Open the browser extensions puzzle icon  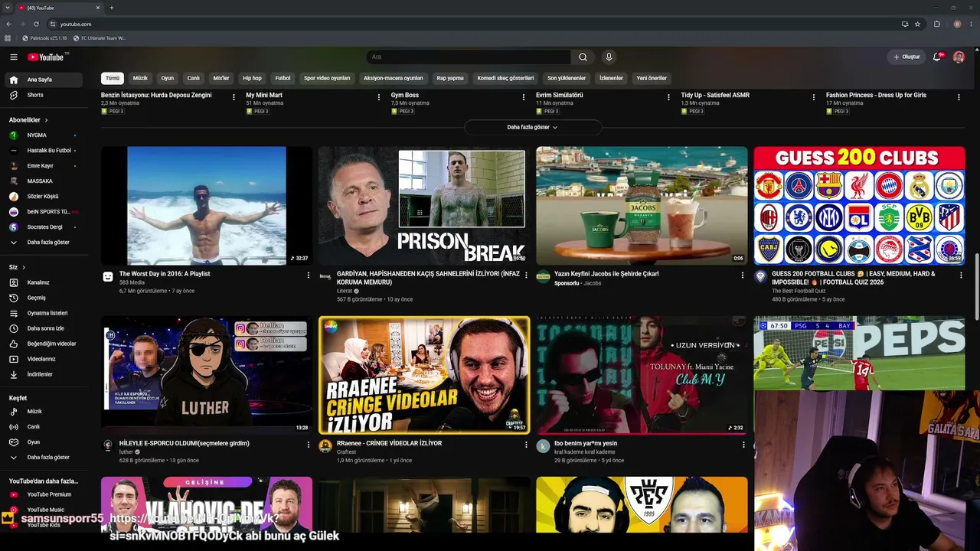point(936,24)
